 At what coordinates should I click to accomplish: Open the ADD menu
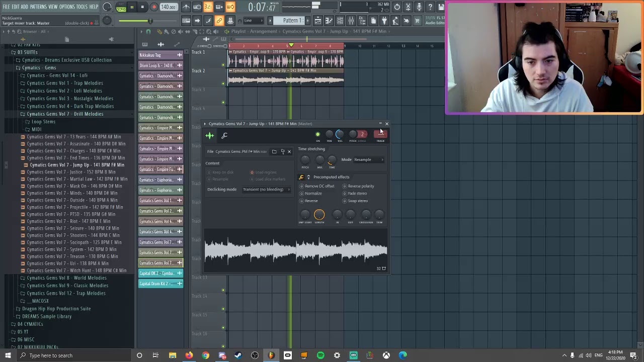click(25, 7)
